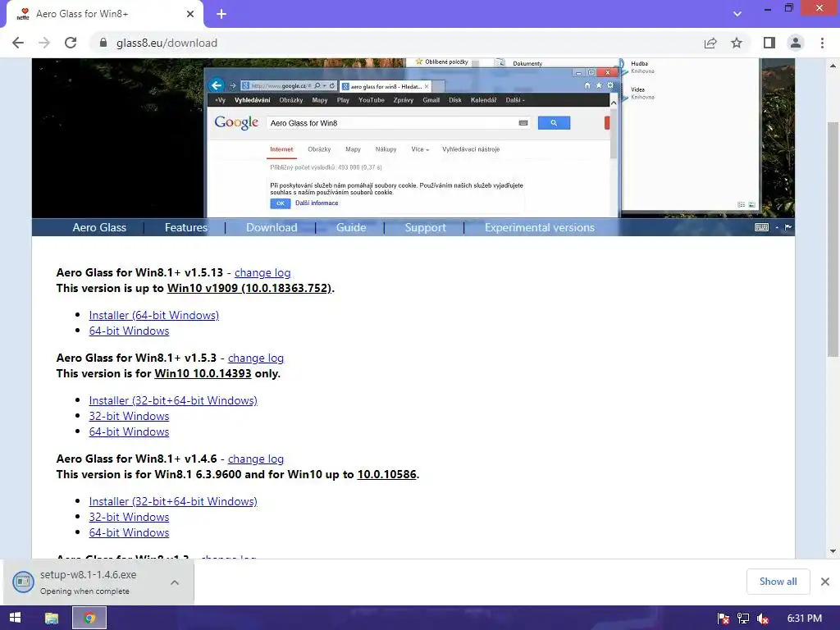The height and width of the screenshot is (630, 840).
Task: Open the Aero Glass menu item
Action: [99, 228]
